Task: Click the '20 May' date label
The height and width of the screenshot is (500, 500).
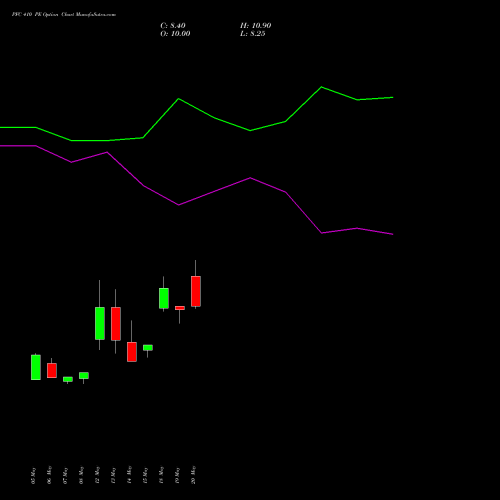Action: tap(193, 475)
